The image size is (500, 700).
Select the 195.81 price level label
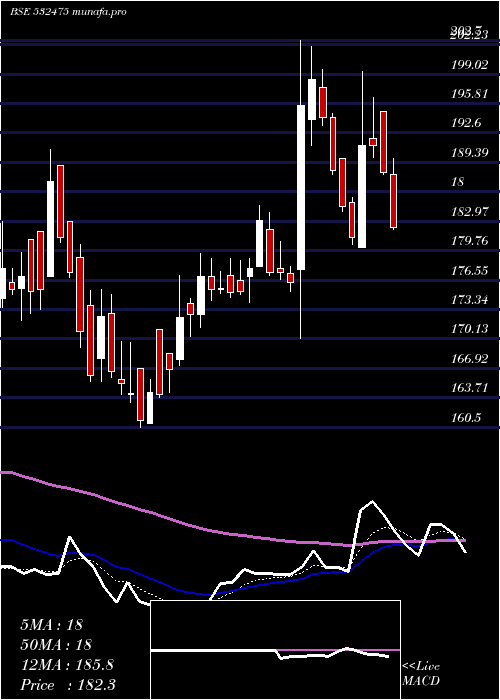[x=469, y=94]
